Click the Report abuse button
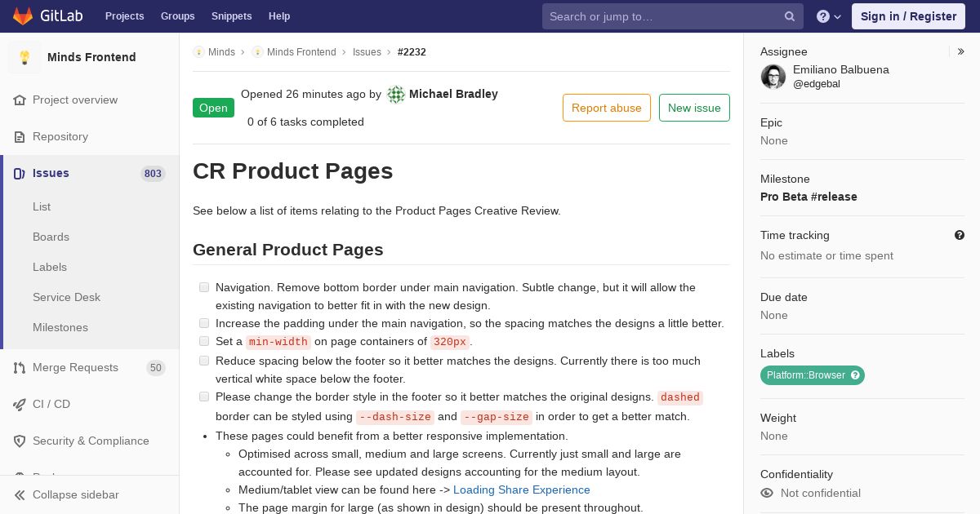This screenshot has width=980, height=514. coord(607,108)
